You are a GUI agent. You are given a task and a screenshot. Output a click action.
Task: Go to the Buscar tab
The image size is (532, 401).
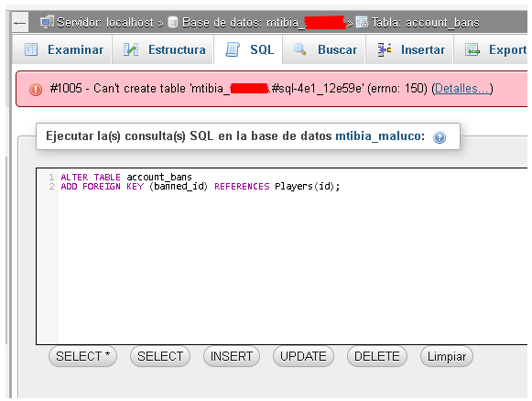tap(324, 49)
